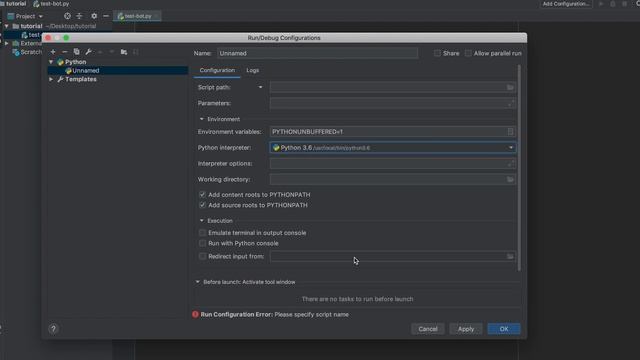Close the test-bot.py editor tab
640x360 pixels.
156,16
